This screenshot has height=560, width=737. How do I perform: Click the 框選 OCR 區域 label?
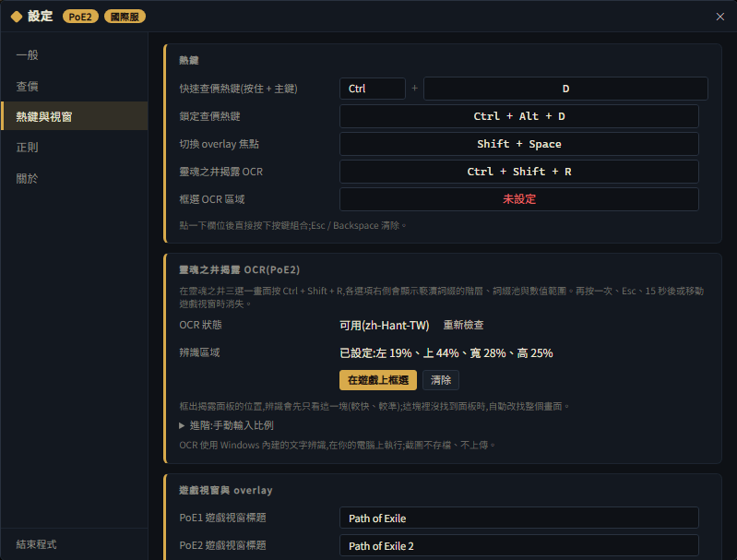pos(212,199)
